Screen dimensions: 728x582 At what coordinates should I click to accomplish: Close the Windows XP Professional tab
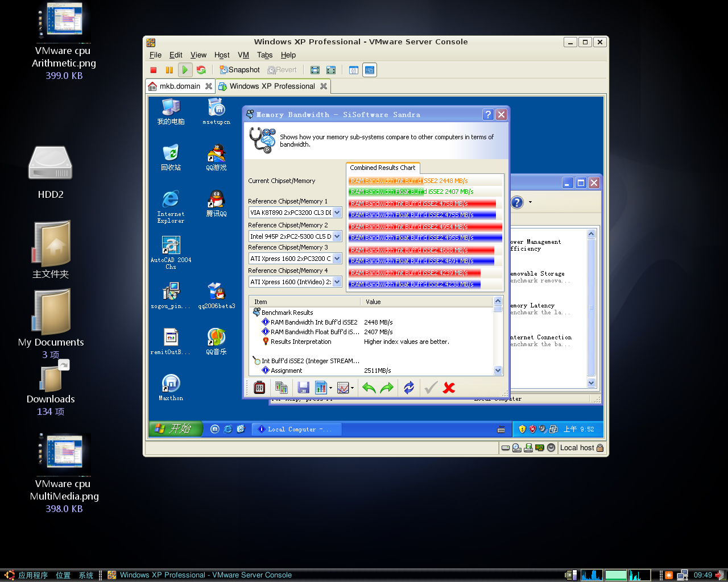pyautogui.click(x=324, y=86)
